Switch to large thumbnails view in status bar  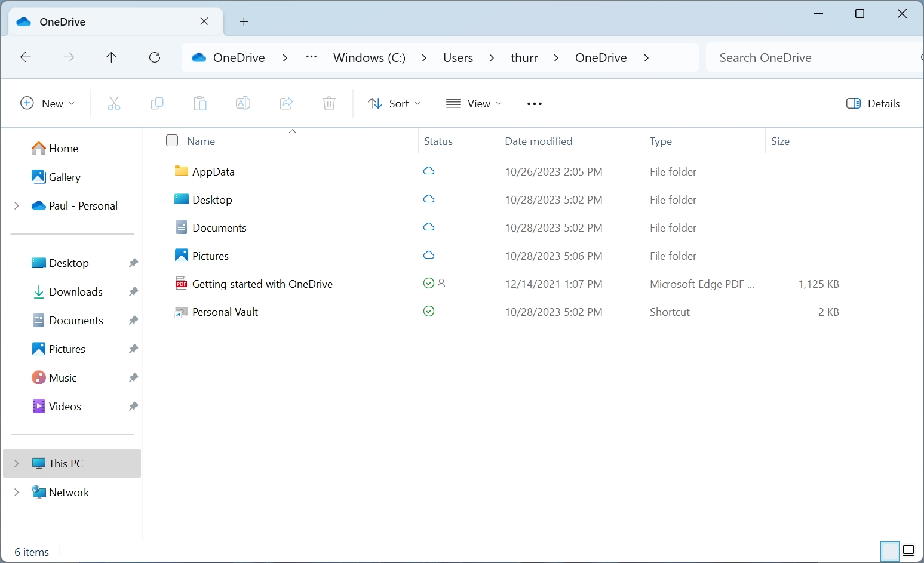[908, 550]
